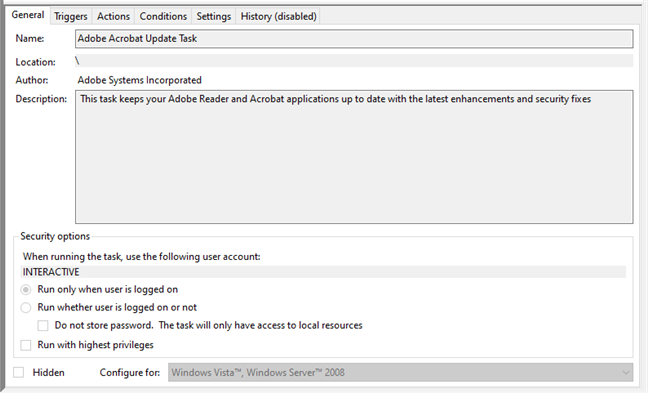This screenshot has width=648, height=393.
Task: Click the Location label
Action: [x=36, y=62]
